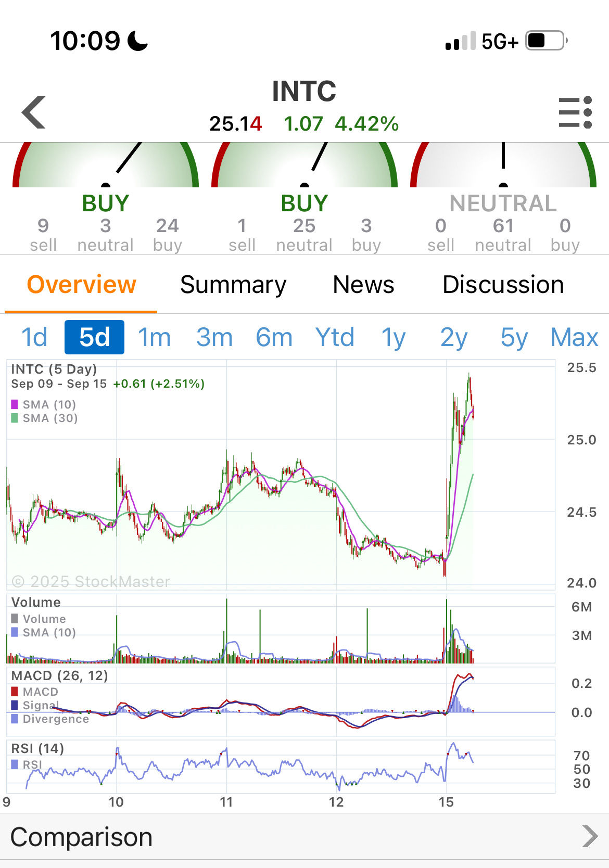
Task: Tap the 4.42% percent change
Action: click(x=366, y=124)
